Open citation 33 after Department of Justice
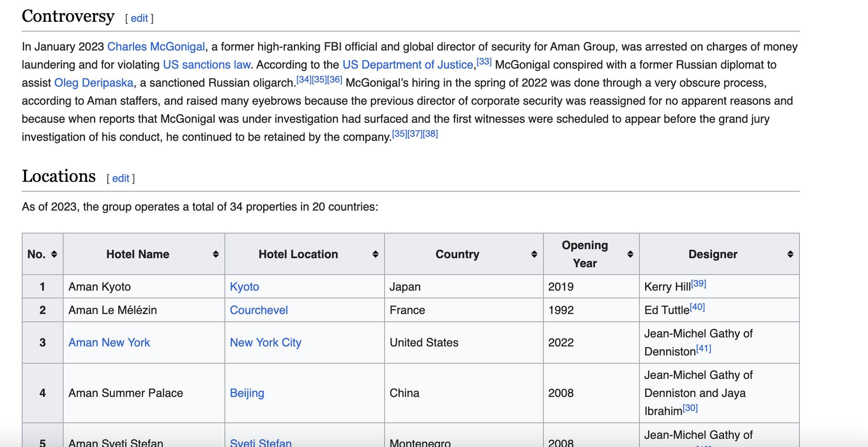Screen dimensions: 868x447 point(484,61)
